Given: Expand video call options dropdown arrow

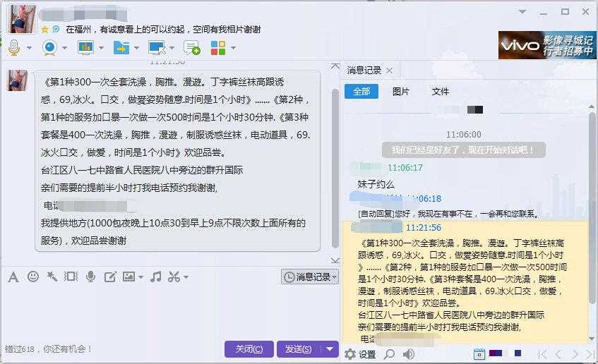Looking at the screenshot, I should tap(64, 48).
